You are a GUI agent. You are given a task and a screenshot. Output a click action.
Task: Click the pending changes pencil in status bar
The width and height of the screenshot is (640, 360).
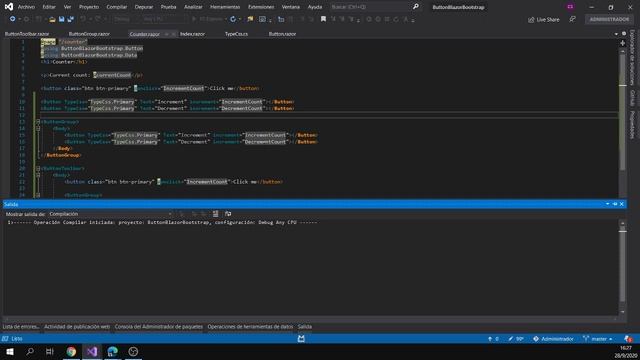tap(516, 339)
